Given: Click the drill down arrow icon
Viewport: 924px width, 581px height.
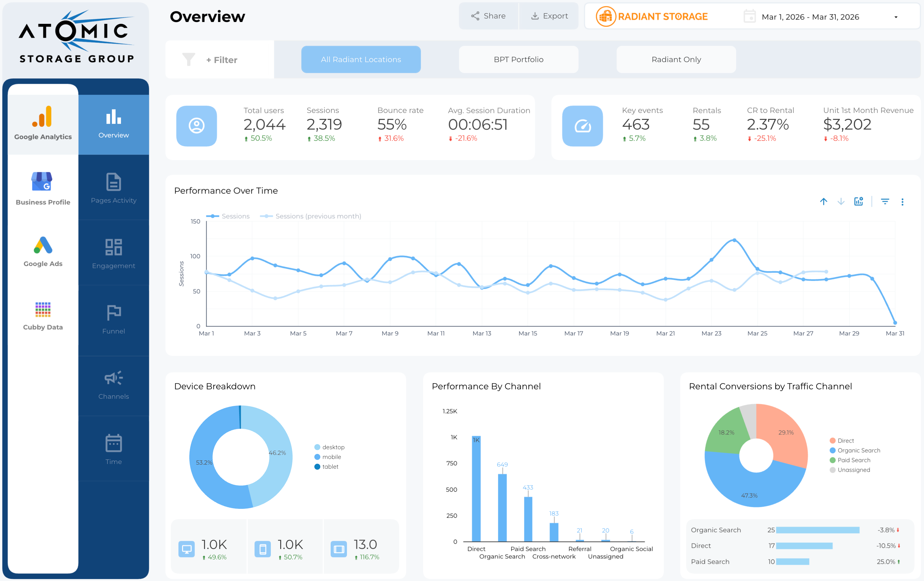Looking at the screenshot, I should tap(841, 202).
